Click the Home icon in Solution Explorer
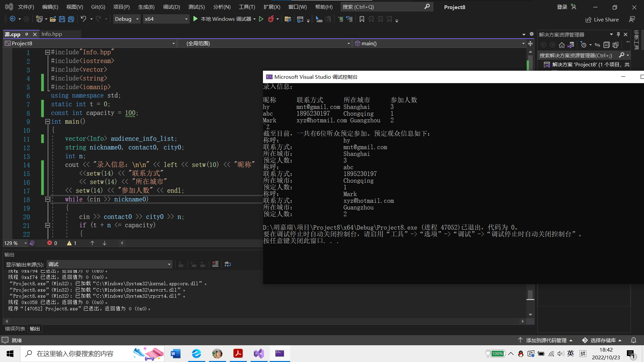 (561, 45)
